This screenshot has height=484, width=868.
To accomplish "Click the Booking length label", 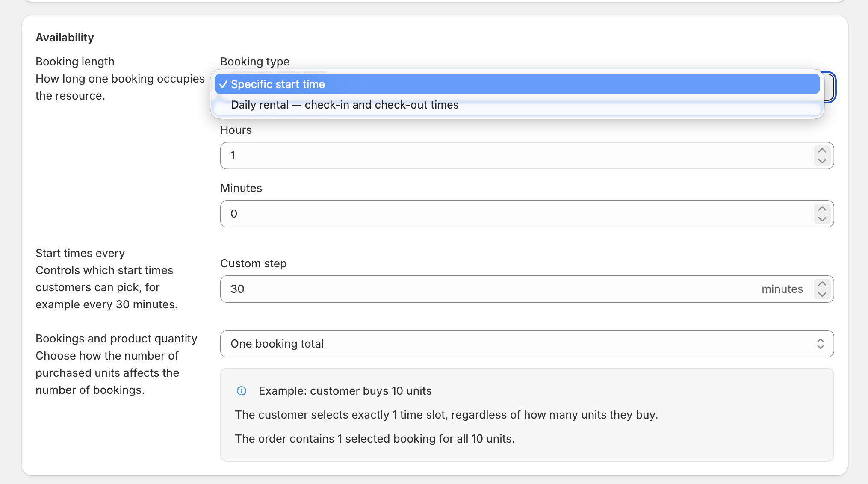I will 75,62.
